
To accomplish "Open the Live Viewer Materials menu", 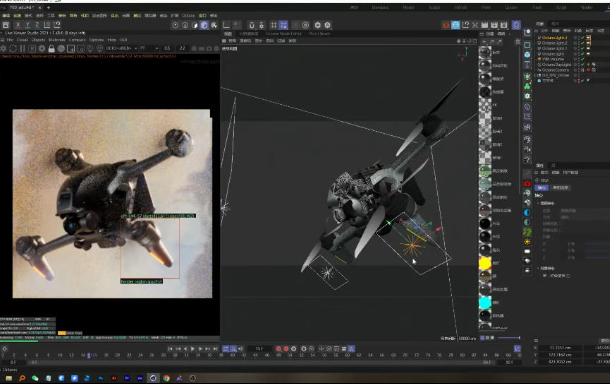I will [x=57, y=40].
